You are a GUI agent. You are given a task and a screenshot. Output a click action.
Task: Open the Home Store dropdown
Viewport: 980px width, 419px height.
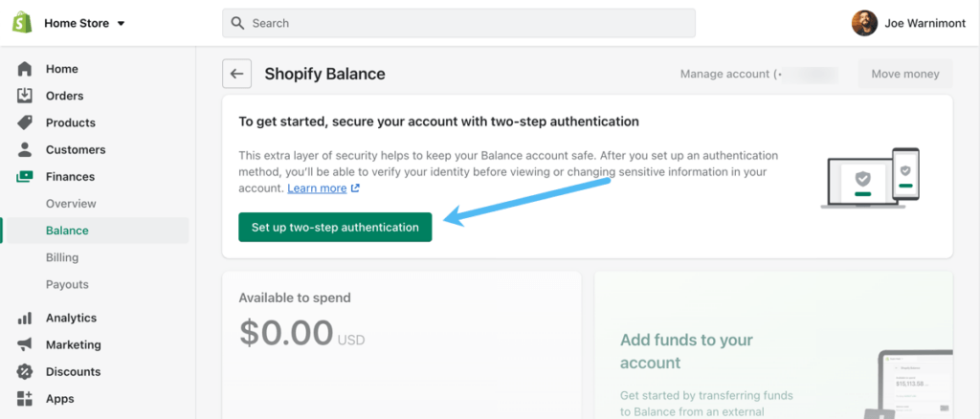tap(84, 23)
